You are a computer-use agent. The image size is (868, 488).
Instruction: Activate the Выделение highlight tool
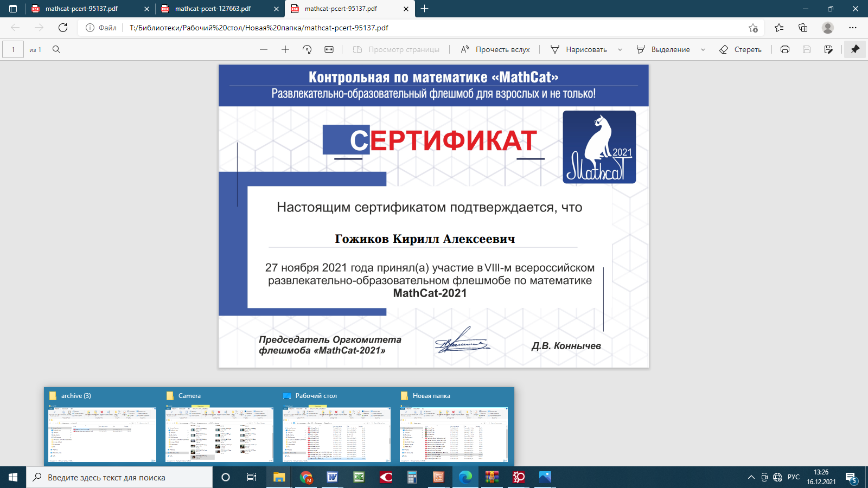click(663, 49)
